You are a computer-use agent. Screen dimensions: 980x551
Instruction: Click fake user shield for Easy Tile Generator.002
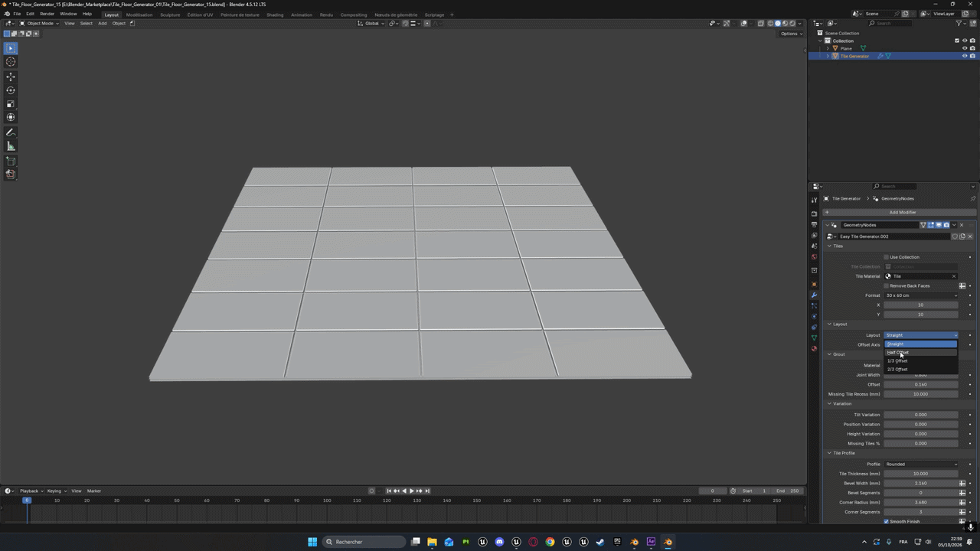(x=955, y=236)
